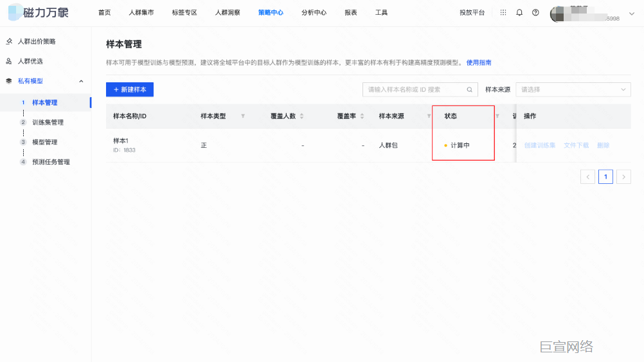This screenshot has height=362, width=644.
Task: Open the 样本来源 请选择 dropdown
Action: (573, 89)
